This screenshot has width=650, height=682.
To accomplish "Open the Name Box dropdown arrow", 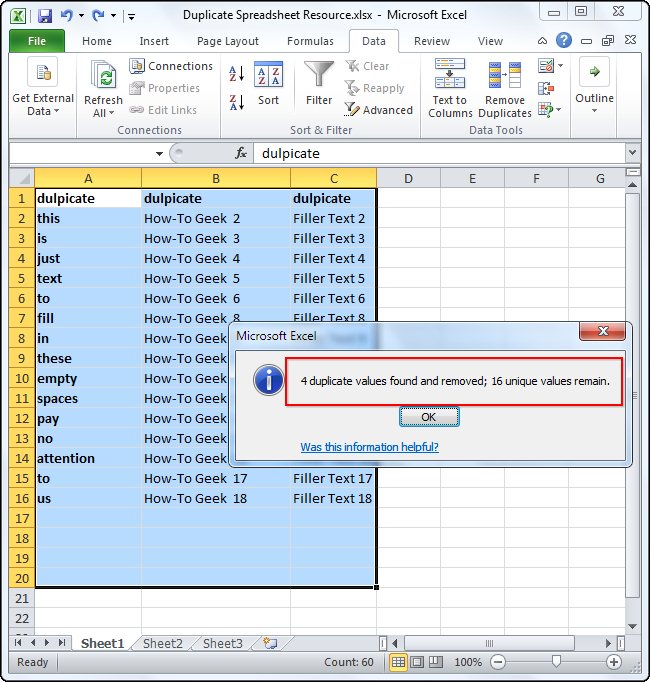I will pyautogui.click(x=159, y=154).
